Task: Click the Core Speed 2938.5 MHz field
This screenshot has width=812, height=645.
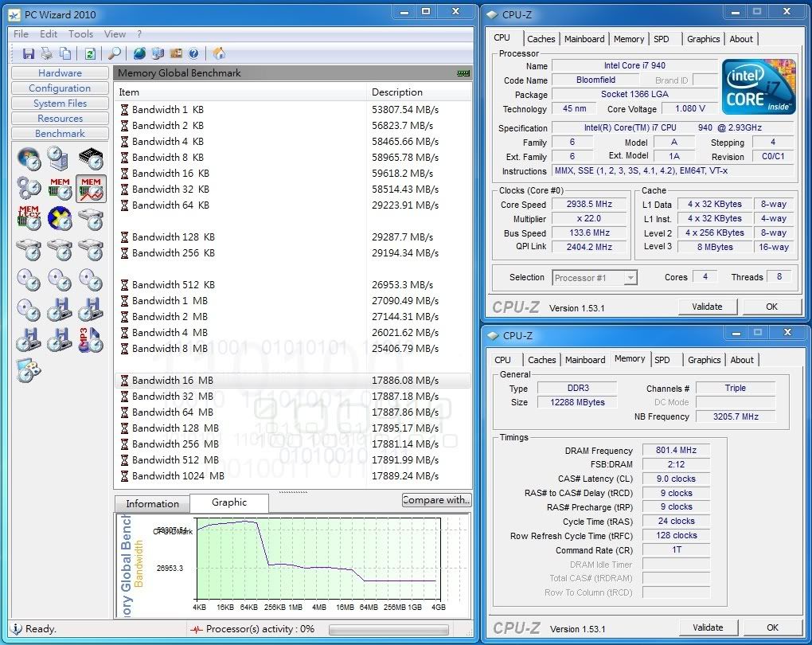Action: point(589,204)
